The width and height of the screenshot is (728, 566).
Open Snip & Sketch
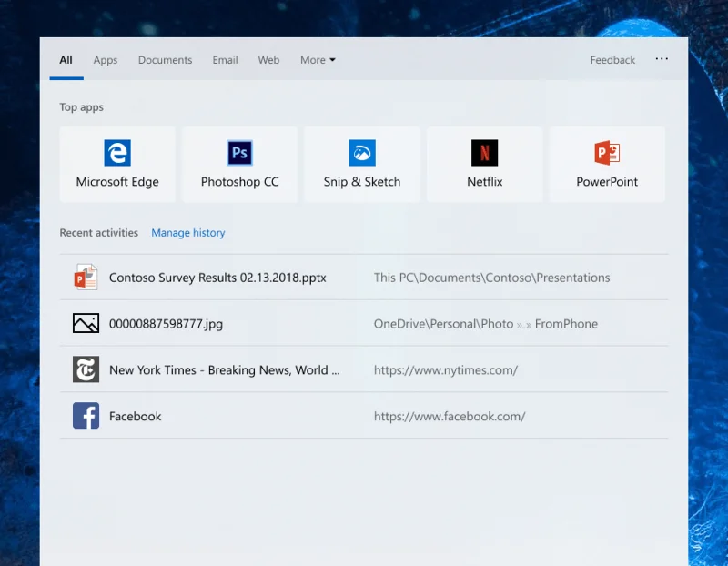[361, 164]
